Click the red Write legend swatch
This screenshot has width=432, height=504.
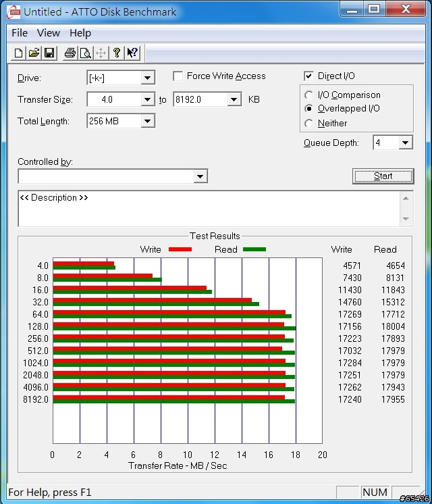[180, 249]
